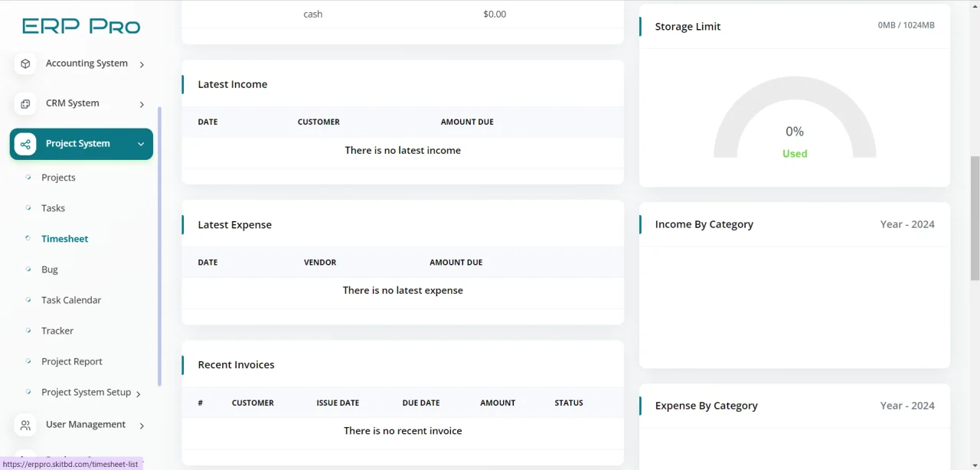Click the Expense By Category heading
Image resolution: width=980 pixels, height=470 pixels.
tap(706, 406)
